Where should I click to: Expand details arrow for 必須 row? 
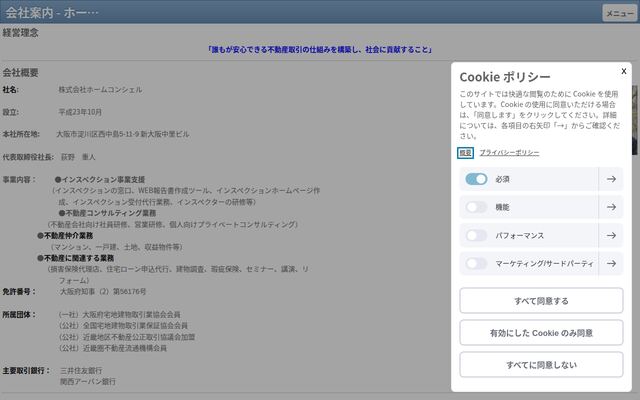click(611, 179)
